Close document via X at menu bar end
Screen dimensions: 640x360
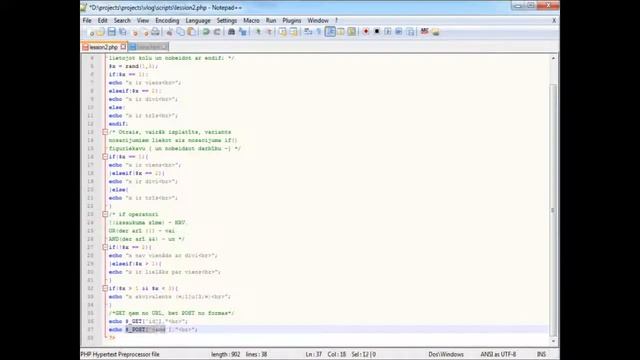(554, 20)
